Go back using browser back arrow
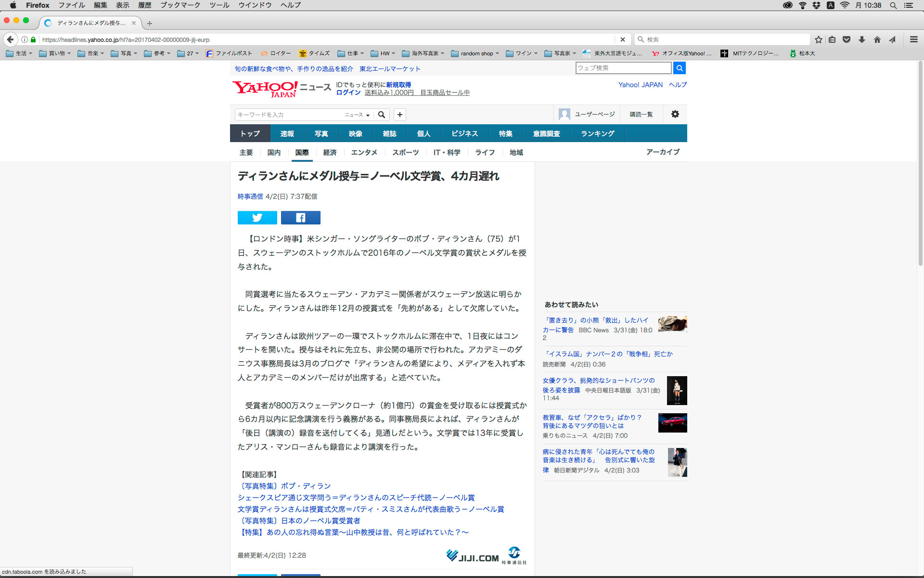This screenshot has width=924, height=578. coord(11,39)
